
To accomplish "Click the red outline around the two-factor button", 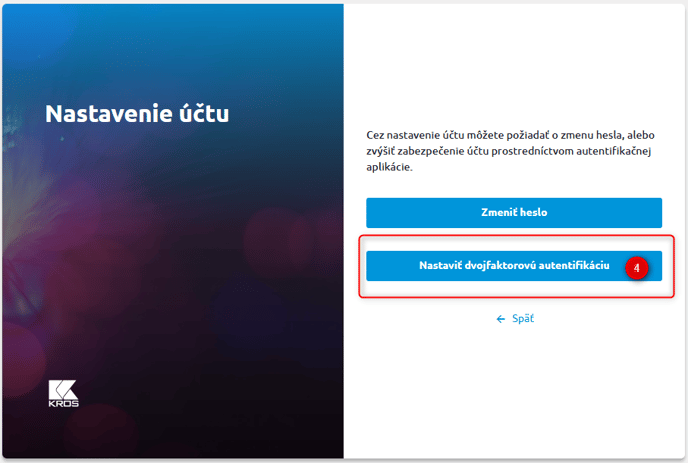I will click(x=516, y=236).
